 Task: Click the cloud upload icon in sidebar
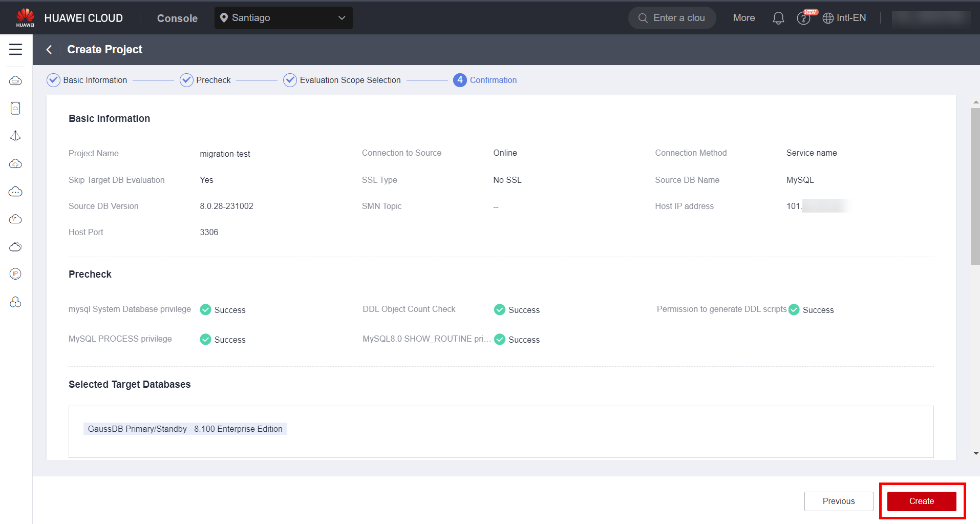pos(15,164)
